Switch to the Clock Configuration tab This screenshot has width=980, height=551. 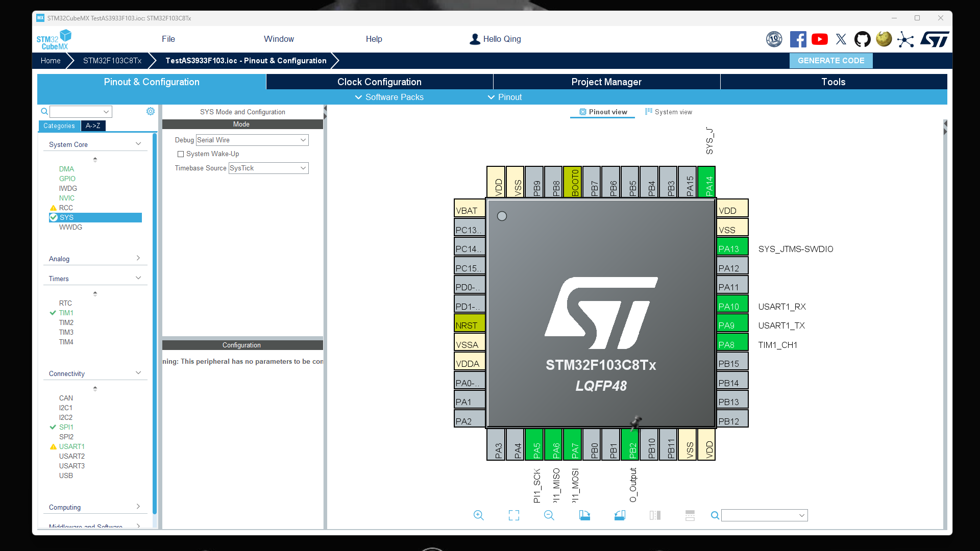click(x=379, y=82)
